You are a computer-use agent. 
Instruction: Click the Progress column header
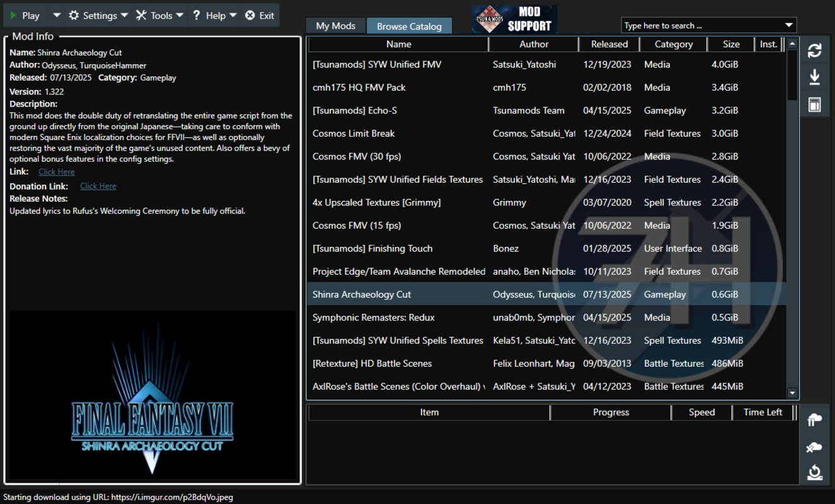point(611,412)
